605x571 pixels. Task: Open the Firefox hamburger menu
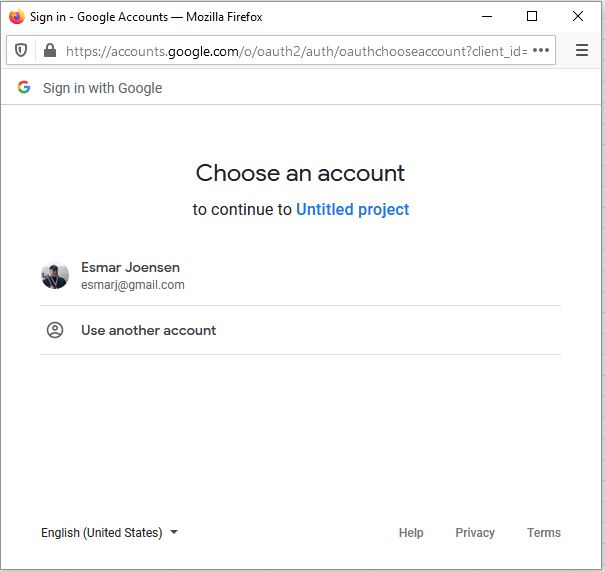[582, 50]
